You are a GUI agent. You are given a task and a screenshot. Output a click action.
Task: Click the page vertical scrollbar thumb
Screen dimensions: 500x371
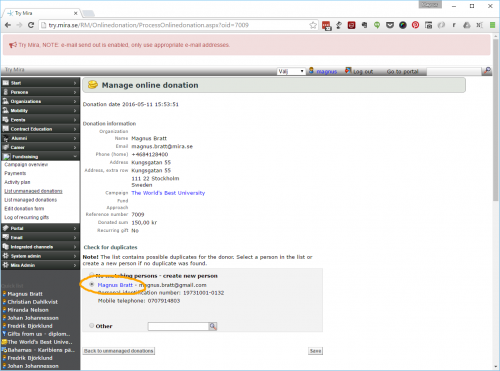click(496, 120)
